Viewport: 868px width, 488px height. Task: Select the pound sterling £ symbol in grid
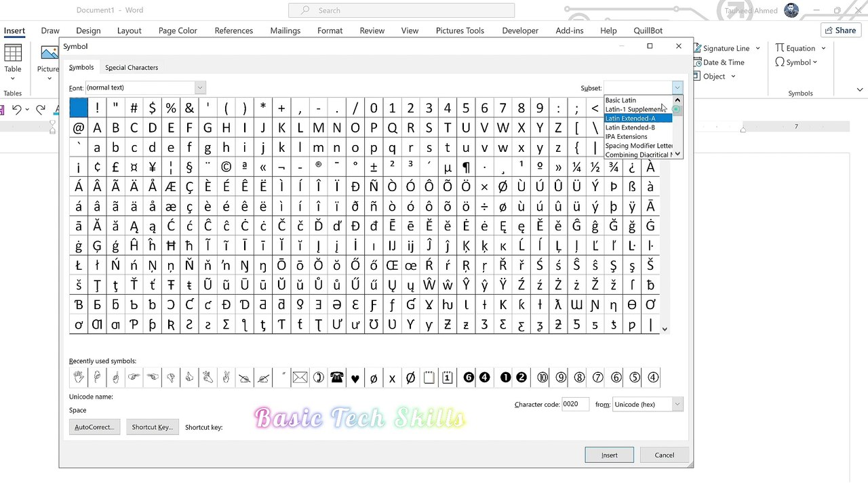(x=115, y=167)
